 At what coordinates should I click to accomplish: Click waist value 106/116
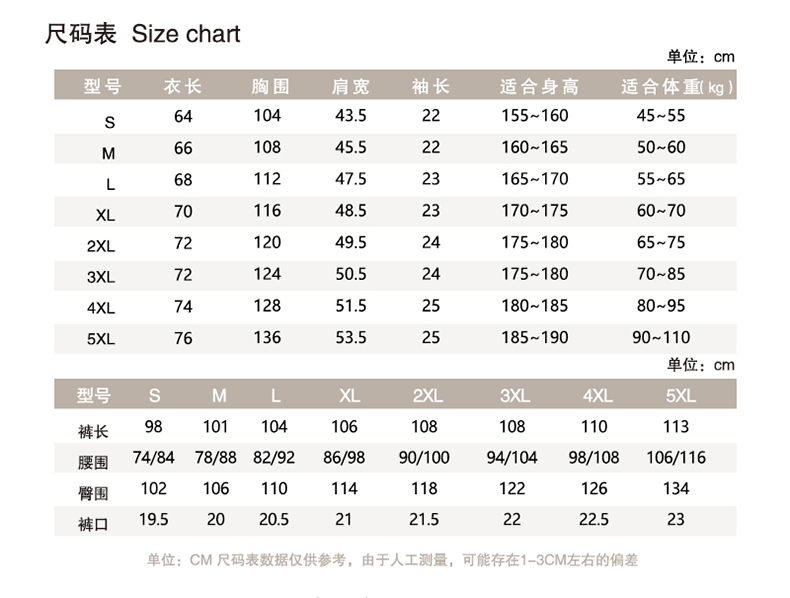click(676, 458)
